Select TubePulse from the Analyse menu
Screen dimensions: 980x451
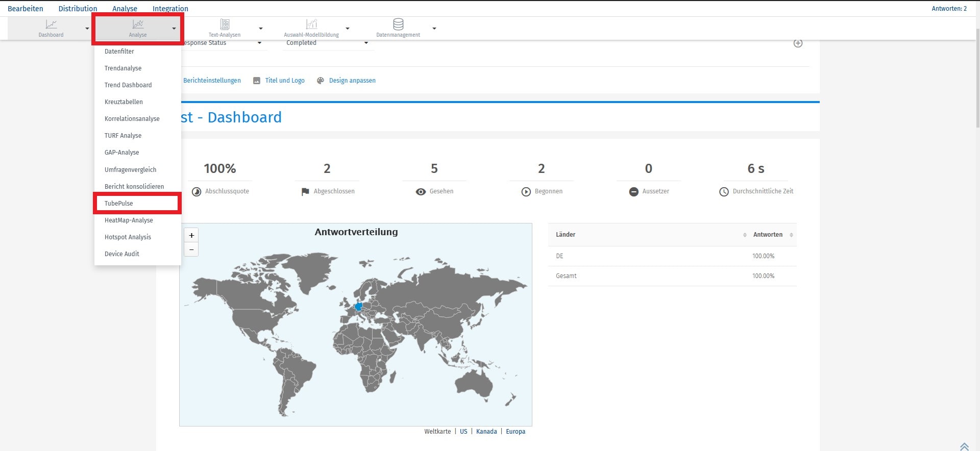point(119,203)
